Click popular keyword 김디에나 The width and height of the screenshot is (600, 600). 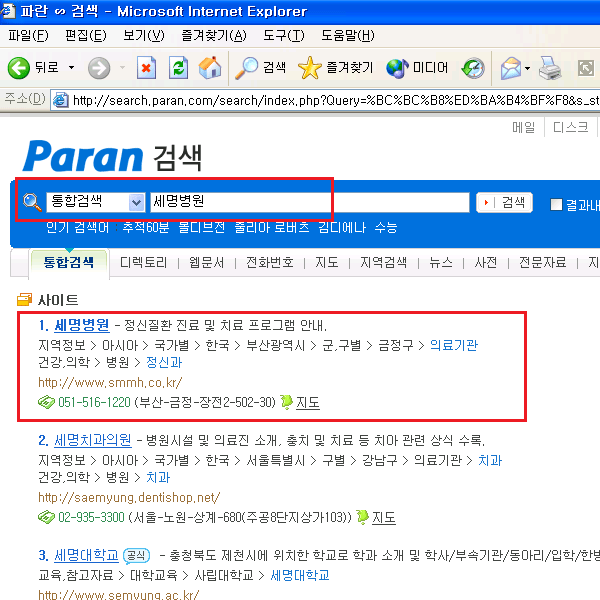tap(342, 227)
